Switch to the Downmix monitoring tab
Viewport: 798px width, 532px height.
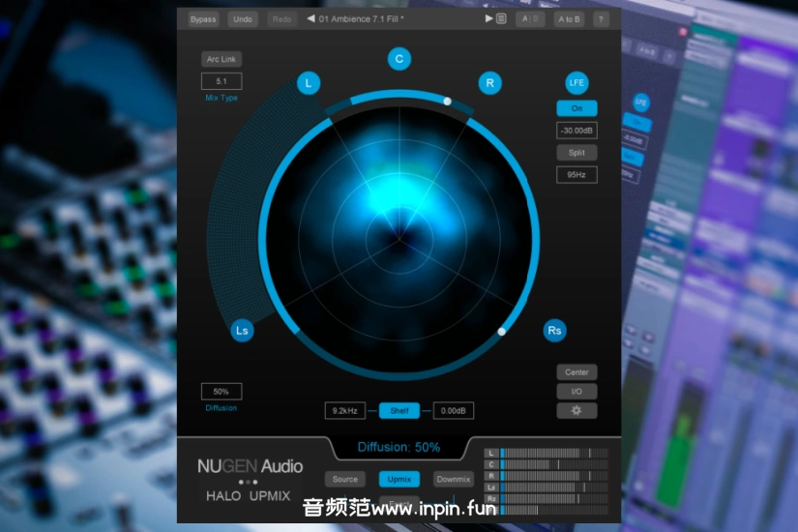[453, 479]
